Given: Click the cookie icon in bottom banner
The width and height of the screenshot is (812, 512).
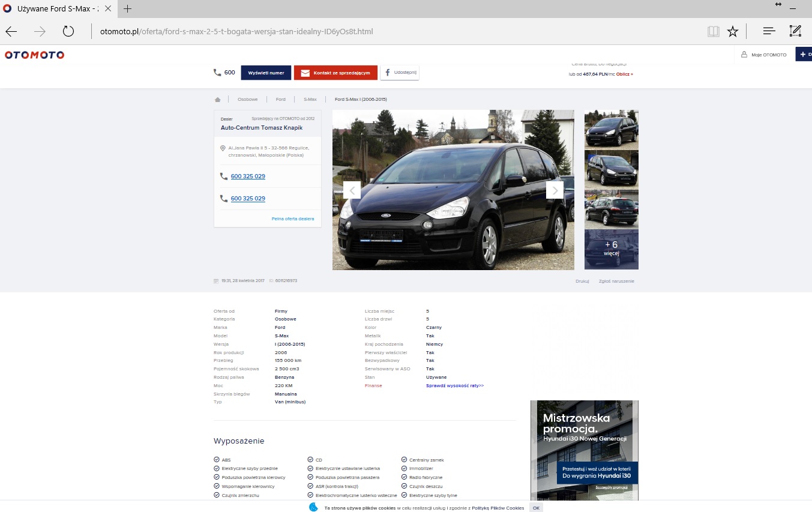Looking at the screenshot, I should (x=313, y=507).
